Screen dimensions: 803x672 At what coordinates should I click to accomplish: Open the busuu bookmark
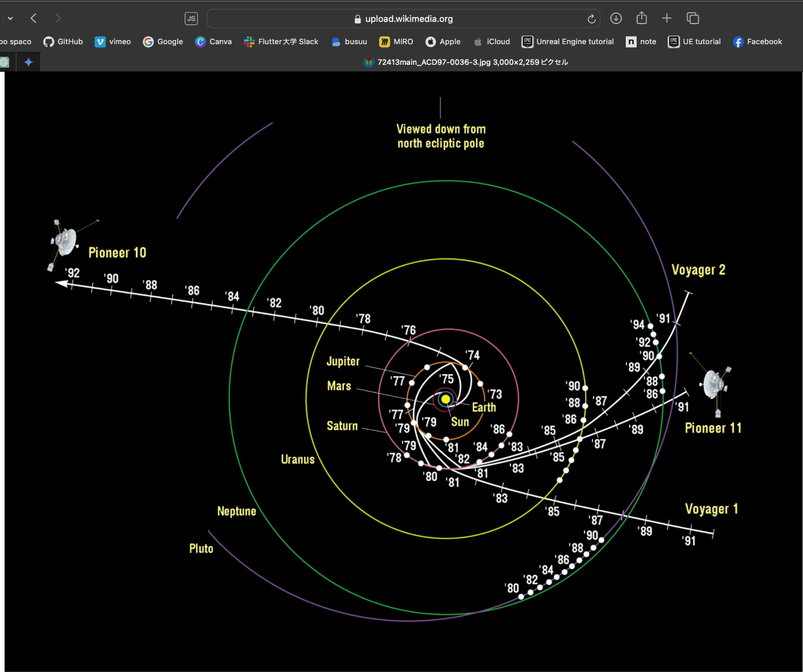pos(349,41)
